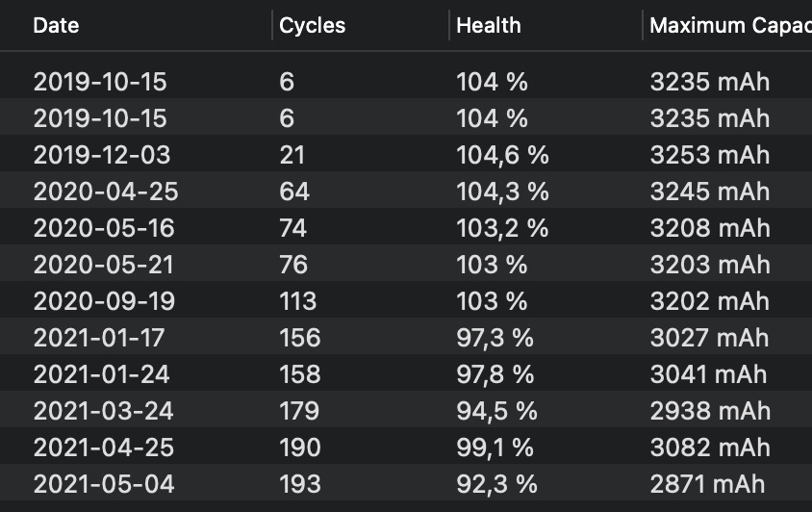The image size is (812, 512).
Task: Select the 2021-03-24 entry
Action: pyautogui.click(x=103, y=411)
